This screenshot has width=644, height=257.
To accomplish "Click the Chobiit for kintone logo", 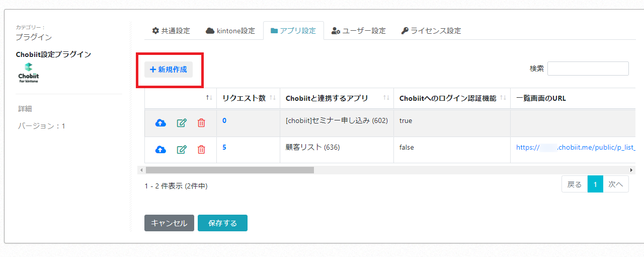I will pos(28,73).
